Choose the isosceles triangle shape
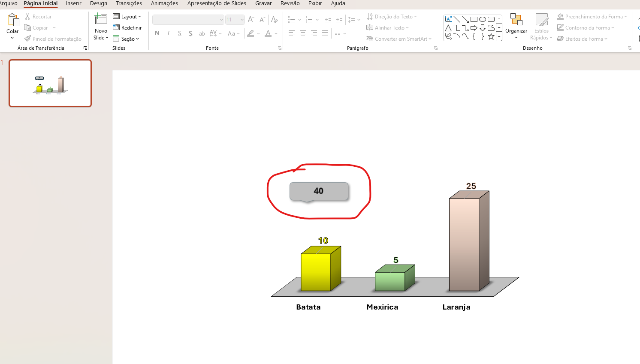This screenshot has height=364, width=640. point(448,28)
